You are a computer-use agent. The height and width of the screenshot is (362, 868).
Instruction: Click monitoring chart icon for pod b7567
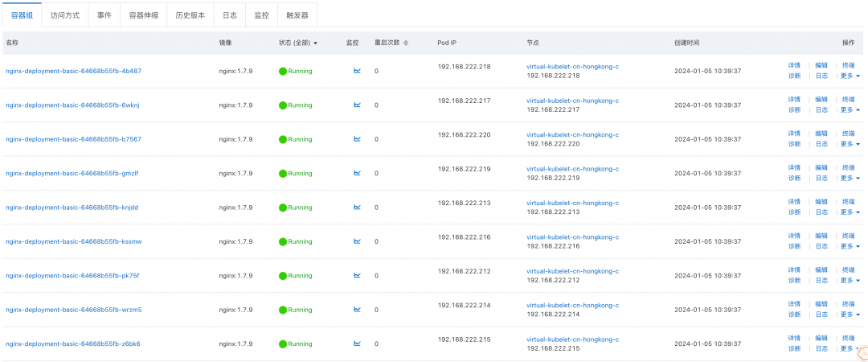357,139
